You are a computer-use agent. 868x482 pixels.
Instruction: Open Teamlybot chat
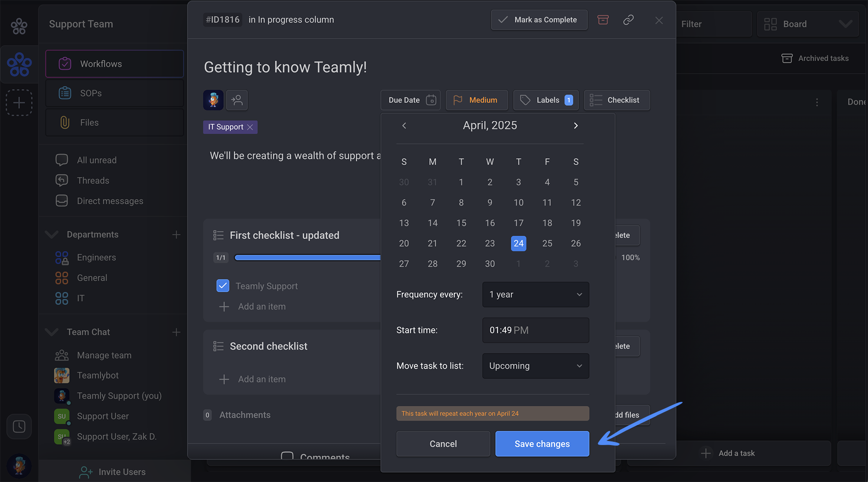pos(98,375)
